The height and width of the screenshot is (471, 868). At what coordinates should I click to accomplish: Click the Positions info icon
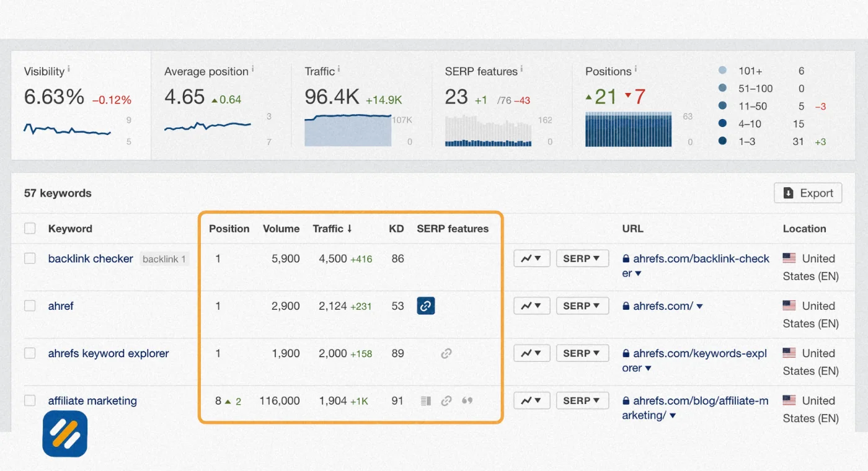[635, 68]
